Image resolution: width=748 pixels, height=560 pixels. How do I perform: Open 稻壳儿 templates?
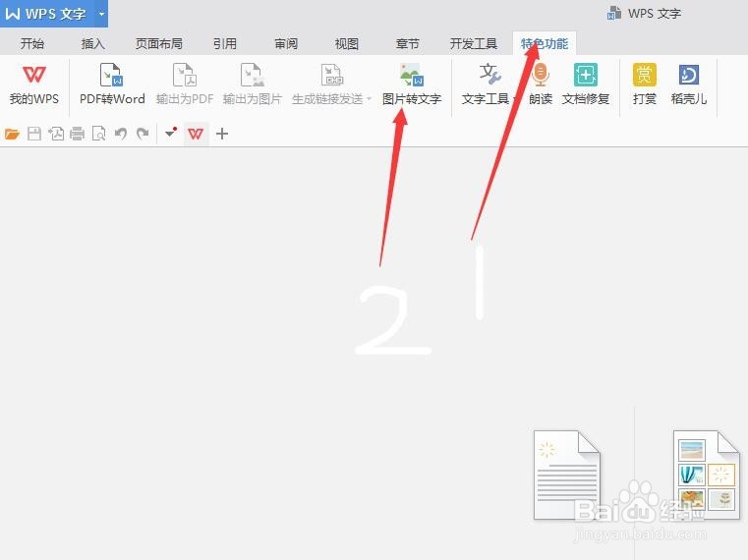tap(689, 84)
